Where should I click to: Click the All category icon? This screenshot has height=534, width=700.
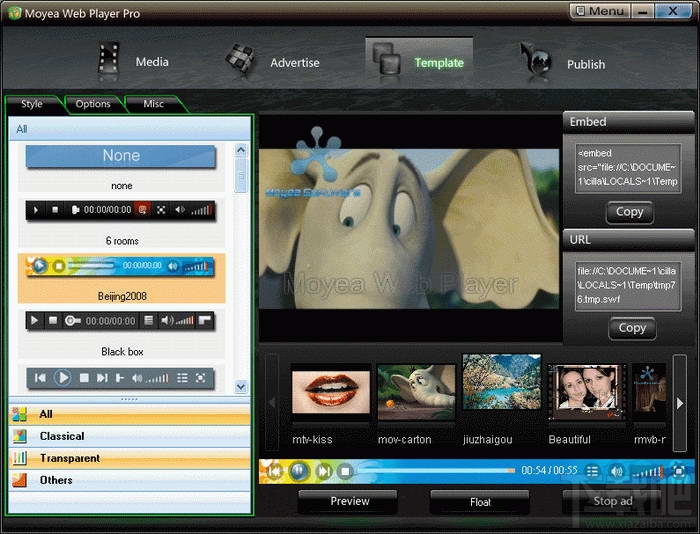(19, 414)
